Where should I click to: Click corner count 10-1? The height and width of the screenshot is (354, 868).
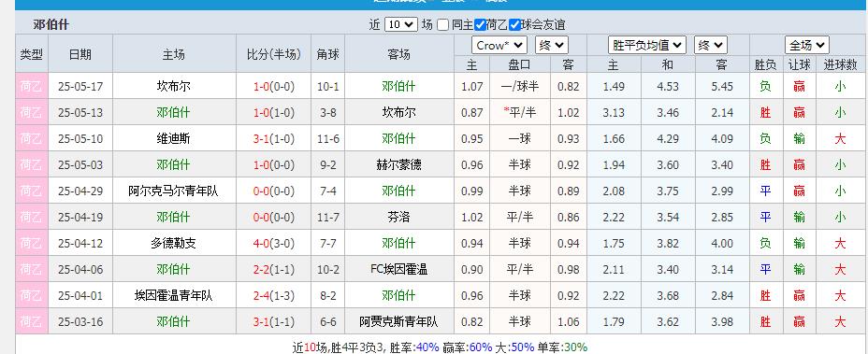(327, 86)
